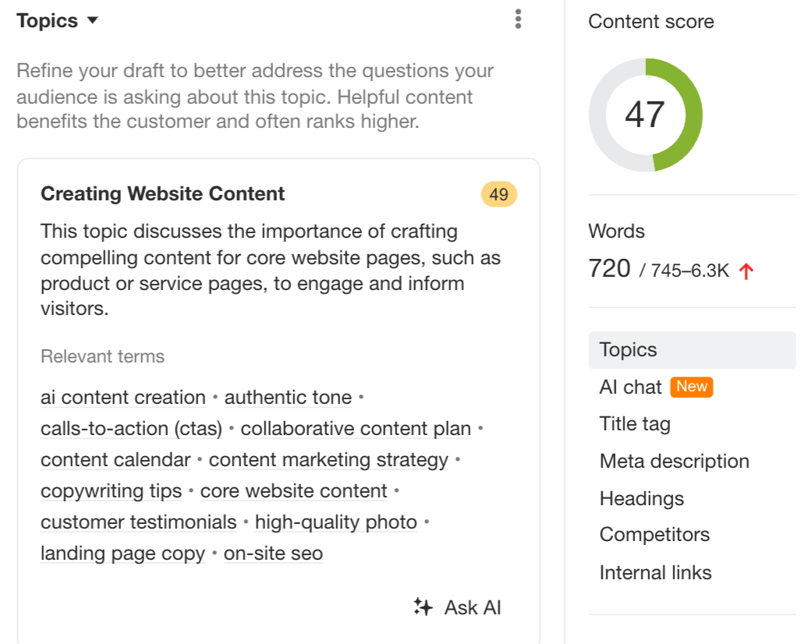
Task: Open the Meta description section
Action: 674,461
